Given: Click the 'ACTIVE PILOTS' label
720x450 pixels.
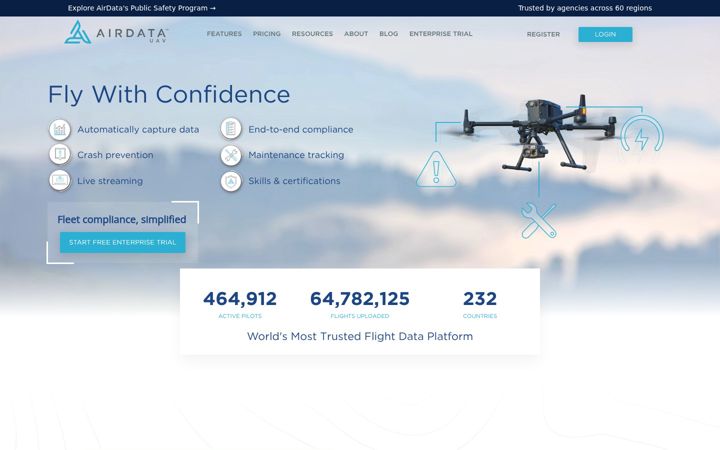Looking at the screenshot, I should pos(240,316).
